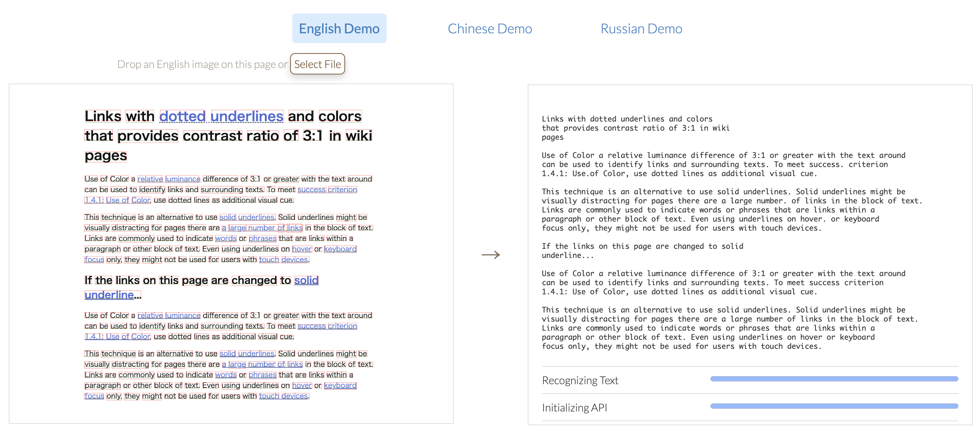Click the top 'a large number of links' link
The width and height of the screenshot is (980, 433).
(262, 228)
